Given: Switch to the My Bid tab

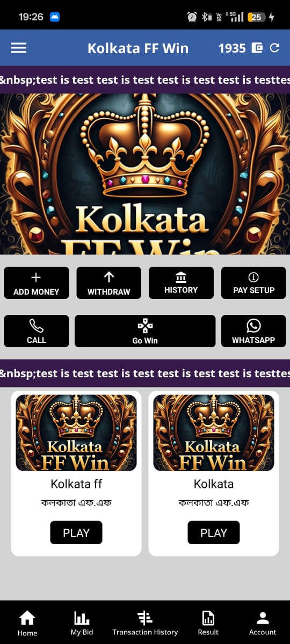Looking at the screenshot, I should (x=82, y=624).
